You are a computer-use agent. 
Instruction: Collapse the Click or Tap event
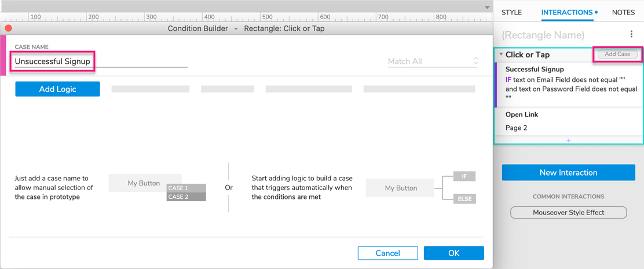(x=501, y=54)
